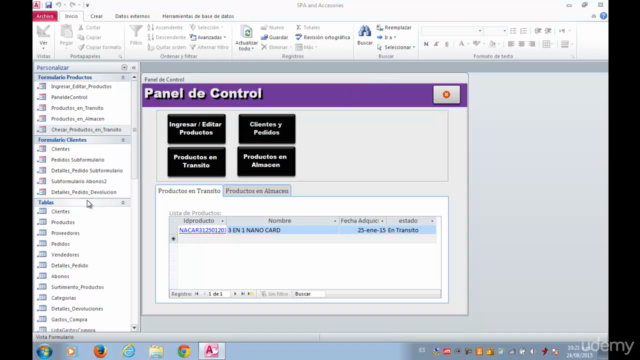
Task: Open Firefox from the taskbar
Action: 100,351
